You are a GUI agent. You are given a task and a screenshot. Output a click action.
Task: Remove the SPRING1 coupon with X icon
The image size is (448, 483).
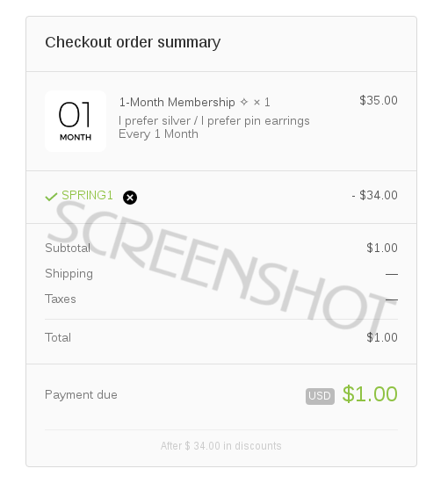point(130,198)
